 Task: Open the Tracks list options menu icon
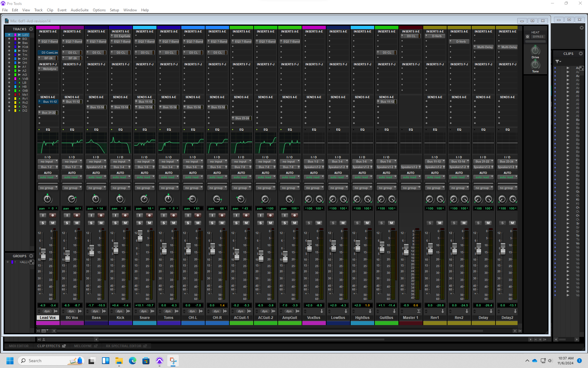pyautogui.click(x=31, y=29)
